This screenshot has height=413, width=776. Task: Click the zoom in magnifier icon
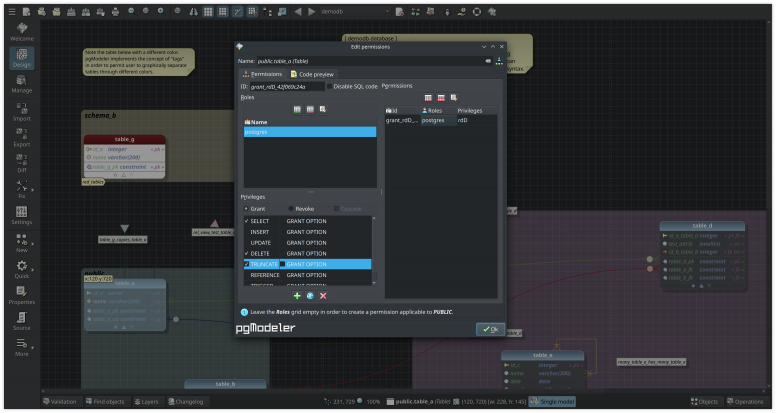coord(161,11)
